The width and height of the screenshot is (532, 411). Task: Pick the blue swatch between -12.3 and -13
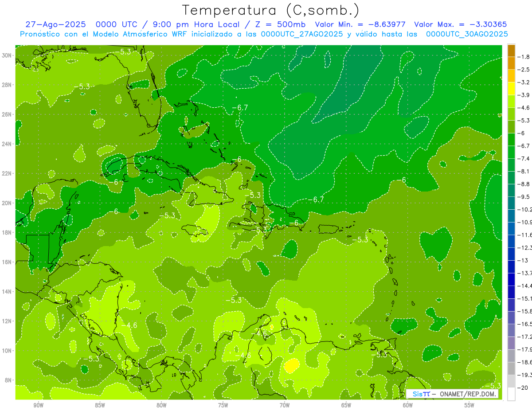(x=511, y=254)
